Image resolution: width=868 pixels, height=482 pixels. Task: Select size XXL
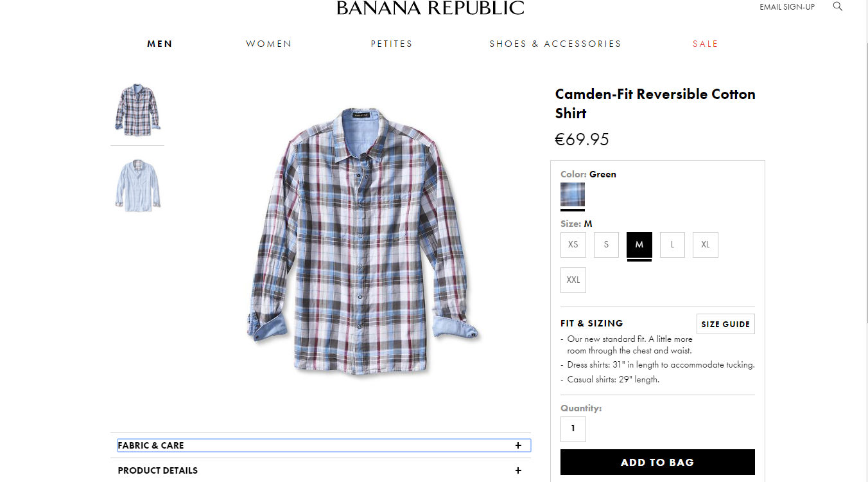573,280
